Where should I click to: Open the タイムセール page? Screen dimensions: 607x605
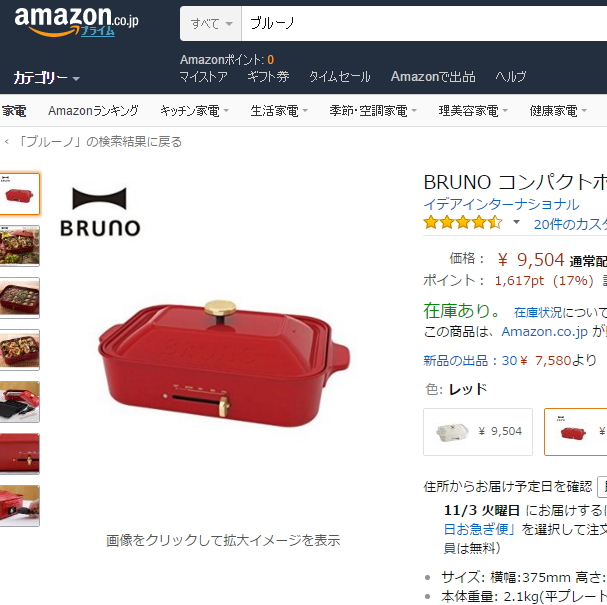pyautogui.click(x=340, y=77)
